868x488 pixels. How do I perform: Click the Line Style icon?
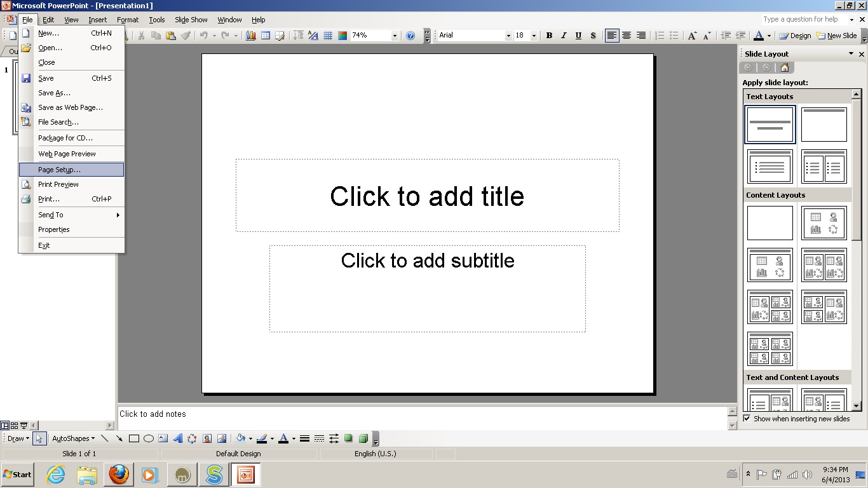[304, 438]
